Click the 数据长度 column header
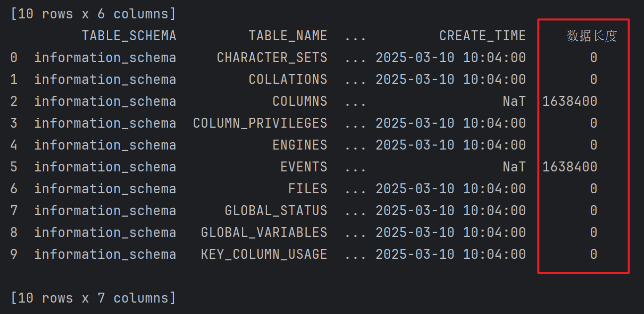Image resolution: width=644 pixels, height=314 pixels. point(591,36)
